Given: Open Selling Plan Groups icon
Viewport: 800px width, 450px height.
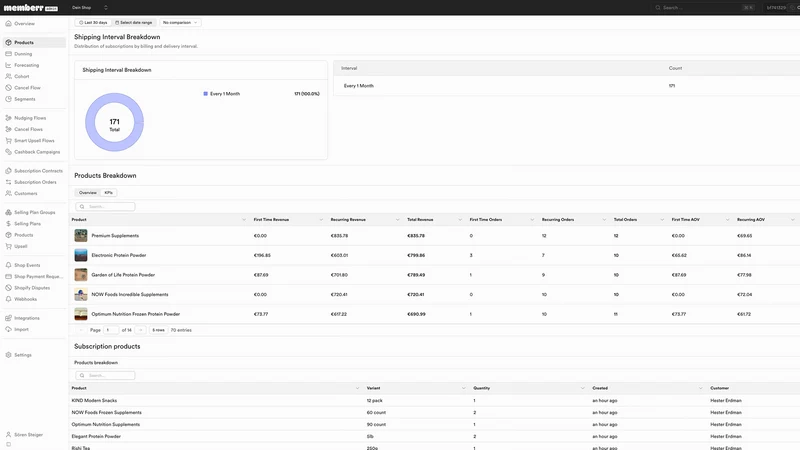Looking at the screenshot, I should coord(8,212).
